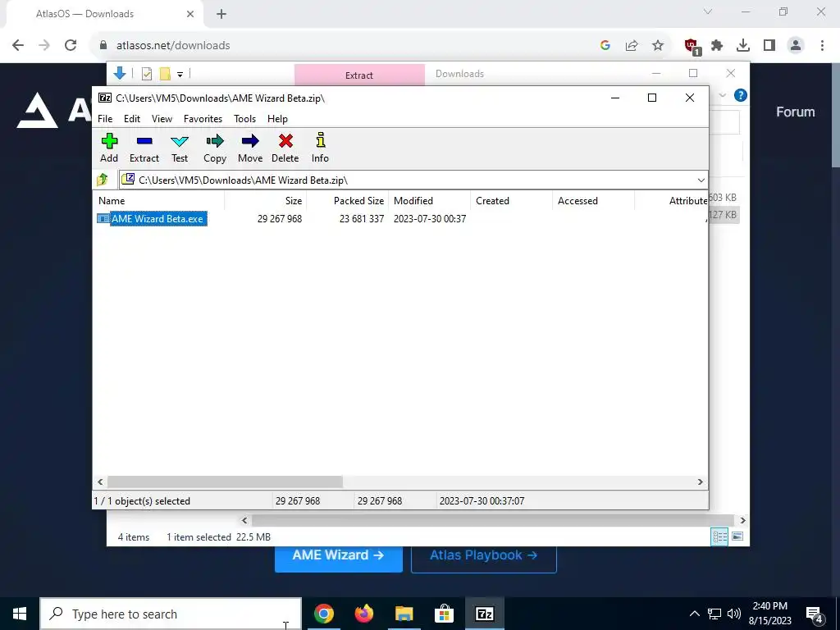Open the Edit menu in 7-Zip
This screenshot has width=840, height=630.
[x=132, y=119]
